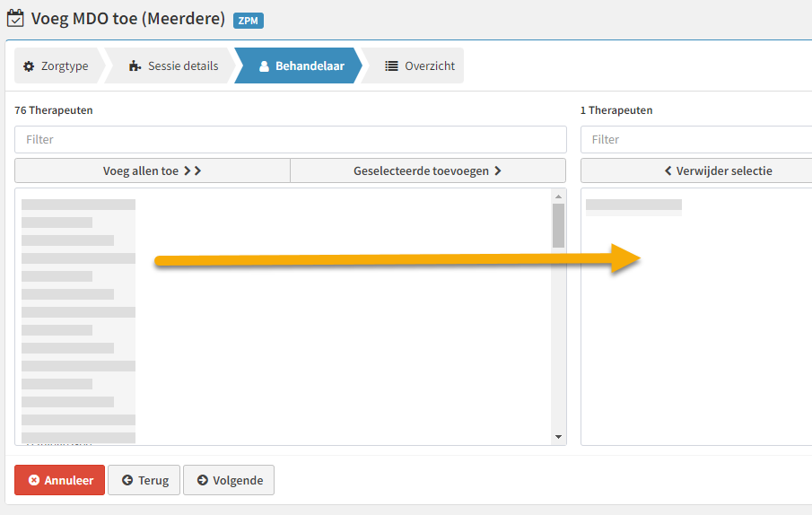Click the list icon on Overzicht step

[391, 65]
